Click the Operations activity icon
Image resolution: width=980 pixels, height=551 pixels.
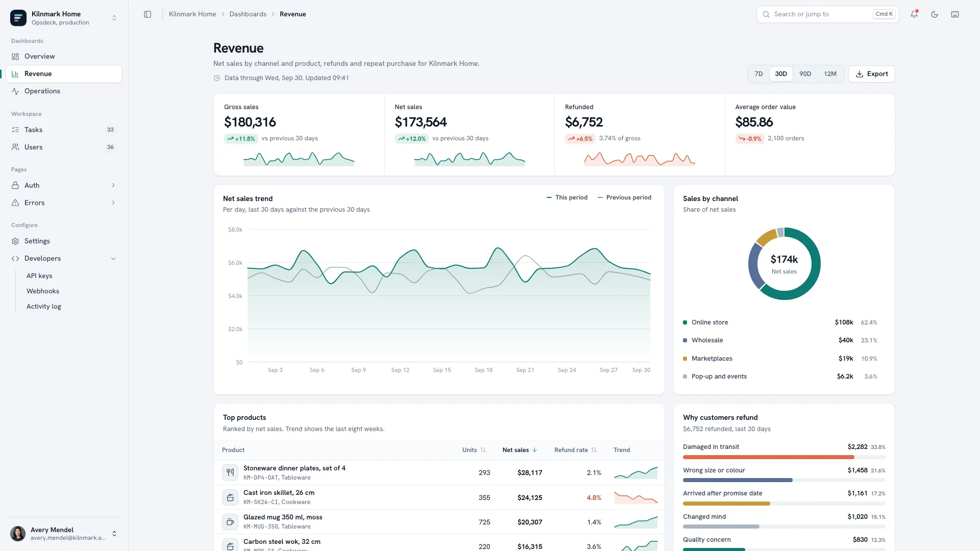(15, 91)
